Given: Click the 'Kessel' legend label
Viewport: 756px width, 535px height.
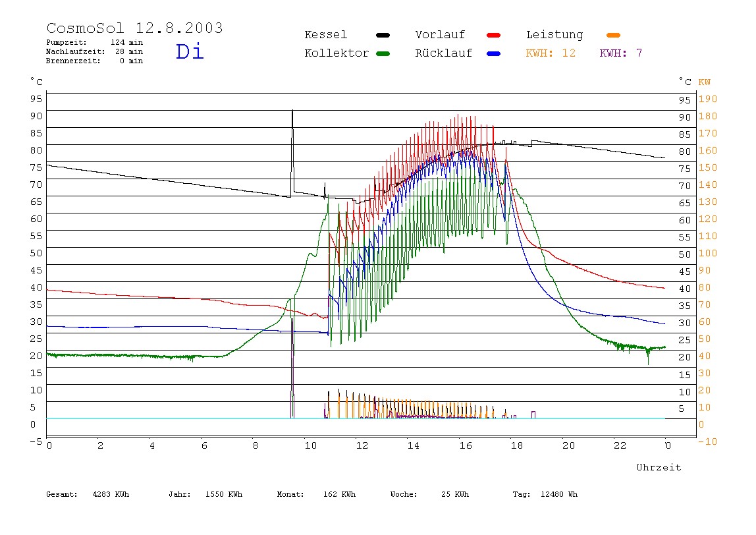Looking at the screenshot, I should 325,35.
